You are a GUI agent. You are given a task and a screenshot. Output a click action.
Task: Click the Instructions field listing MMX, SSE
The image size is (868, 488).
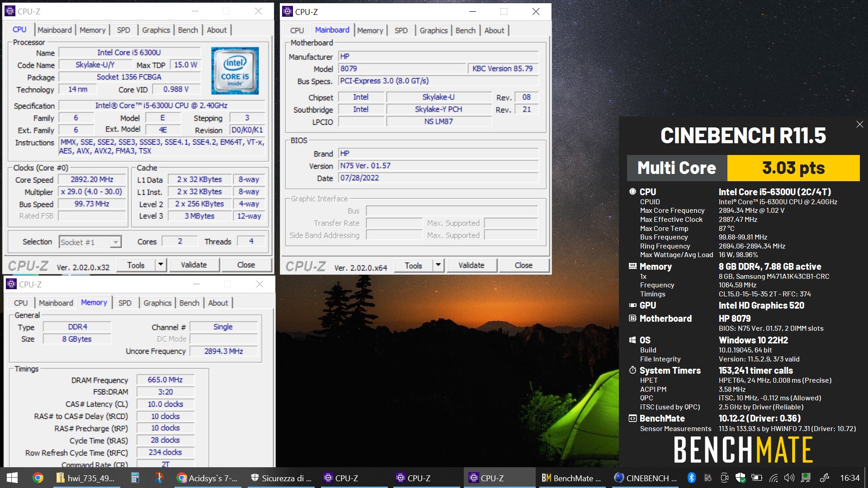[x=162, y=146]
